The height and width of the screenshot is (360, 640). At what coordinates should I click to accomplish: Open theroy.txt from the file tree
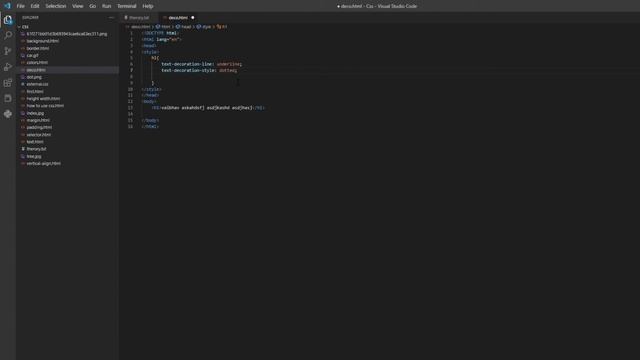pyautogui.click(x=36, y=149)
